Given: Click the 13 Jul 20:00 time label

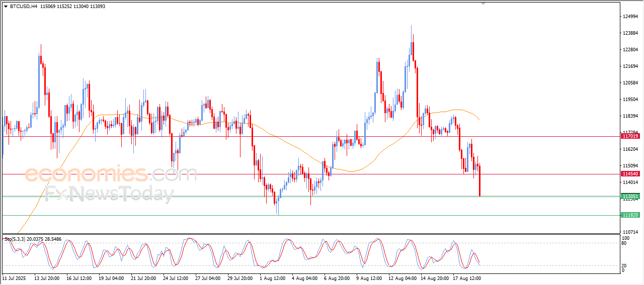Looking at the screenshot, I should 47,278.
